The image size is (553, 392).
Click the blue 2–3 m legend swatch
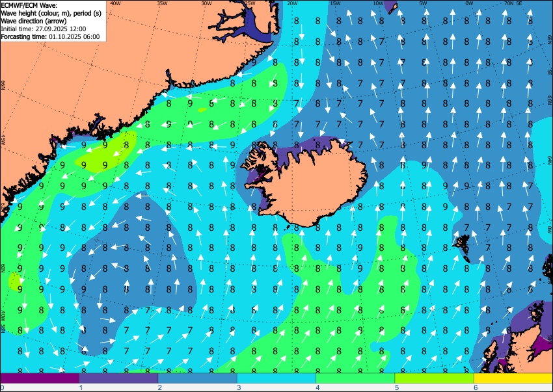198,378
